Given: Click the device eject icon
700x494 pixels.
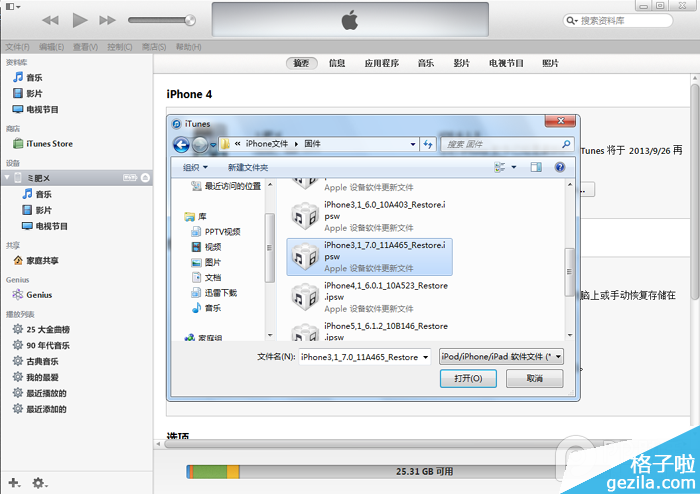Looking at the screenshot, I should (145, 178).
